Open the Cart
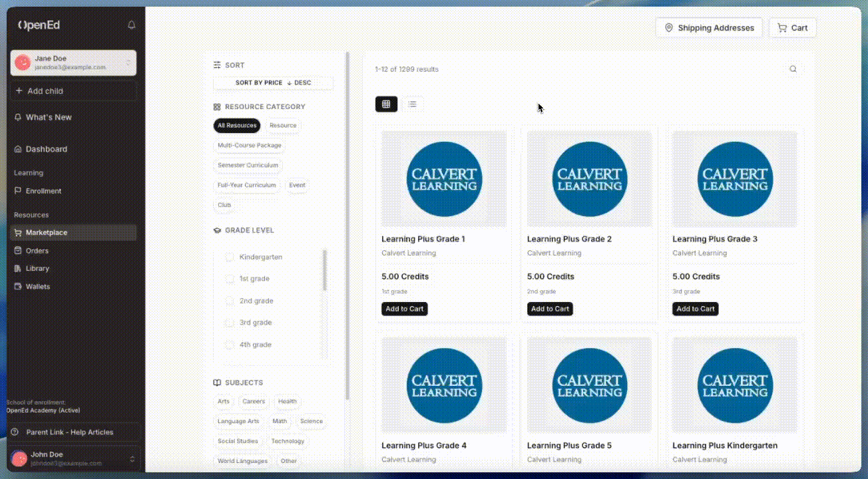This screenshot has height=479, width=868. (x=792, y=28)
